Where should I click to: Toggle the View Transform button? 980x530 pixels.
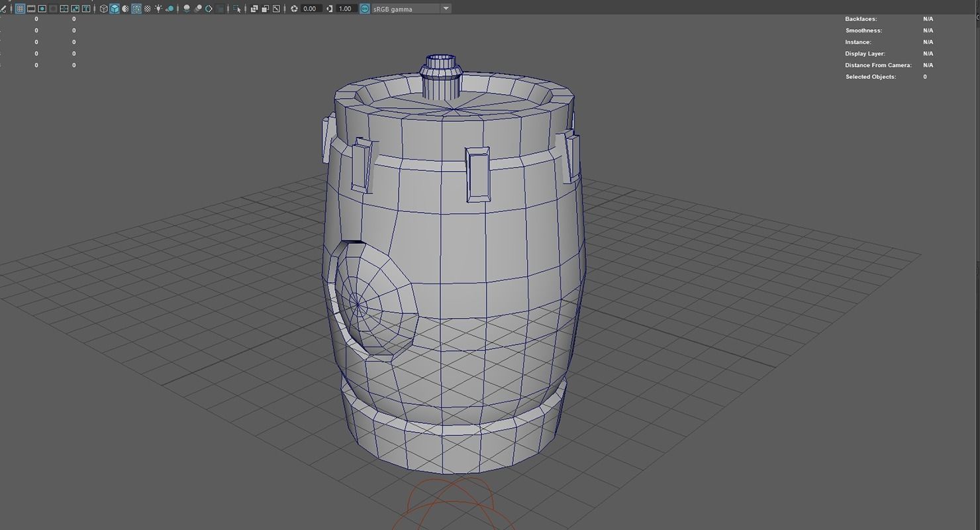click(x=365, y=9)
